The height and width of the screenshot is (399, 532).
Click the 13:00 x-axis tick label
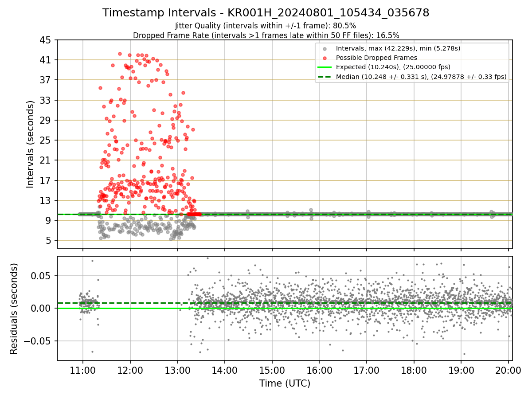click(177, 370)
